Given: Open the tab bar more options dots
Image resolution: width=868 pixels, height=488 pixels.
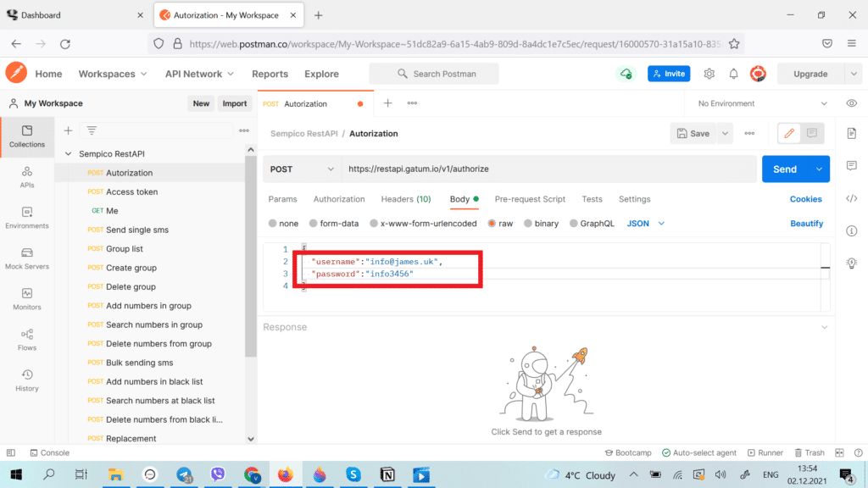Looking at the screenshot, I should tap(413, 103).
